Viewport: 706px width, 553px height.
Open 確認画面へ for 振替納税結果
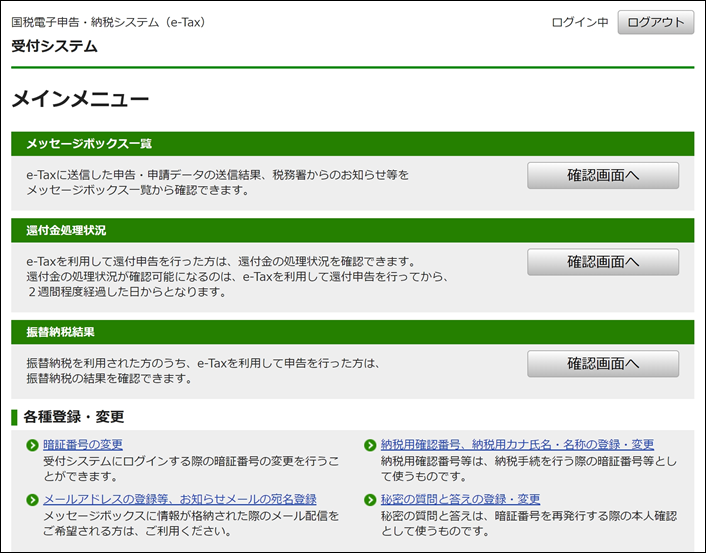point(603,364)
